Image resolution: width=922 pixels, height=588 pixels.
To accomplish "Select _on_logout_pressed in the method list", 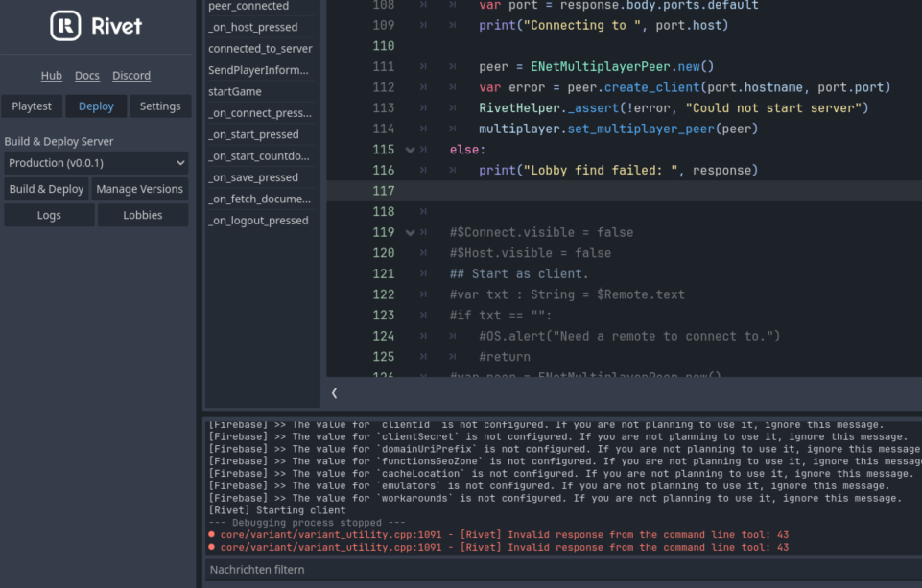I will [258, 221].
